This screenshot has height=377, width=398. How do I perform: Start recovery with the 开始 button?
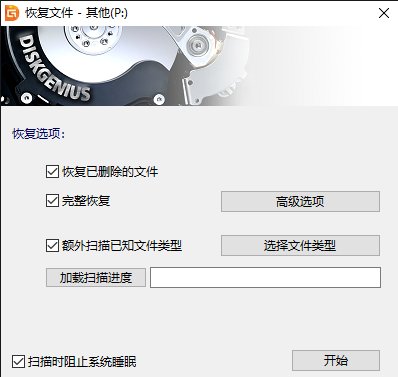pos(336,360)
